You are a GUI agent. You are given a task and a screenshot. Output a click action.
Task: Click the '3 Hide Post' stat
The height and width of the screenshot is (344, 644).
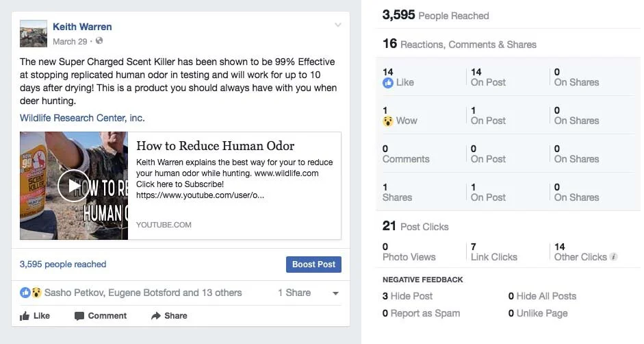pyautogui.click(x=407, y=296)
